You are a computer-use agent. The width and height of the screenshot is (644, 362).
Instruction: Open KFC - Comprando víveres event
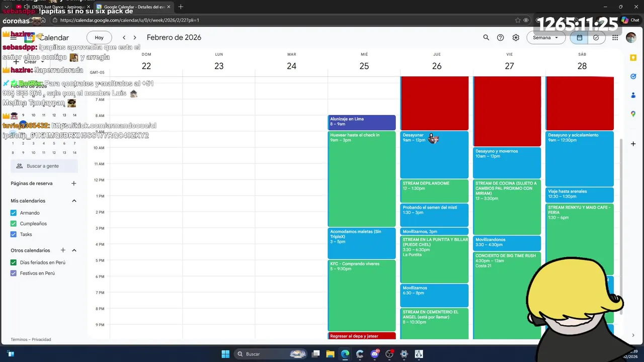point(362,296)
